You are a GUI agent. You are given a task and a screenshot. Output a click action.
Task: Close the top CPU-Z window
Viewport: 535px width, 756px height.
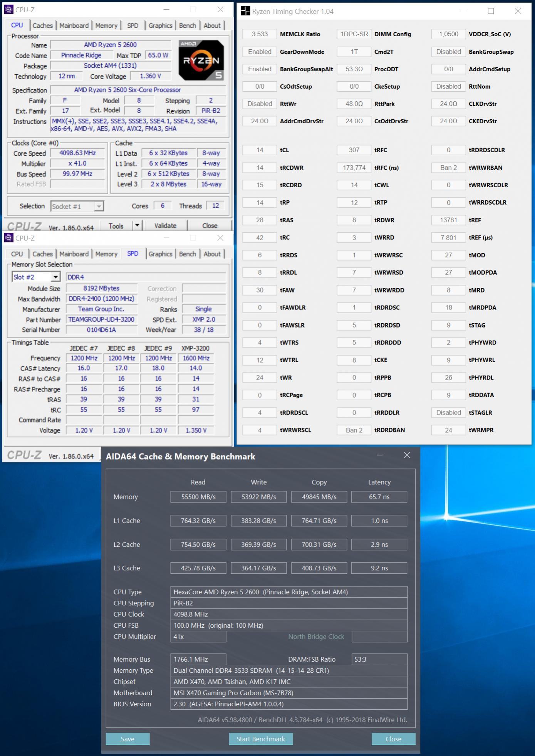coord(220,10)
